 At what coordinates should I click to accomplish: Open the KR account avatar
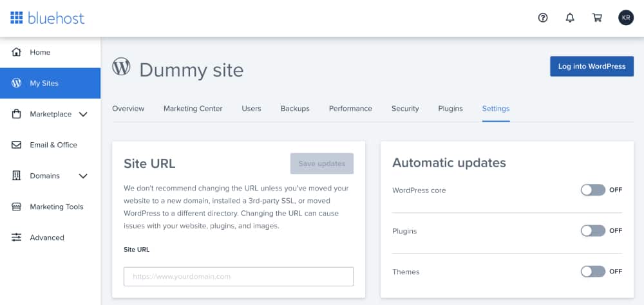[x=625, y=18]
